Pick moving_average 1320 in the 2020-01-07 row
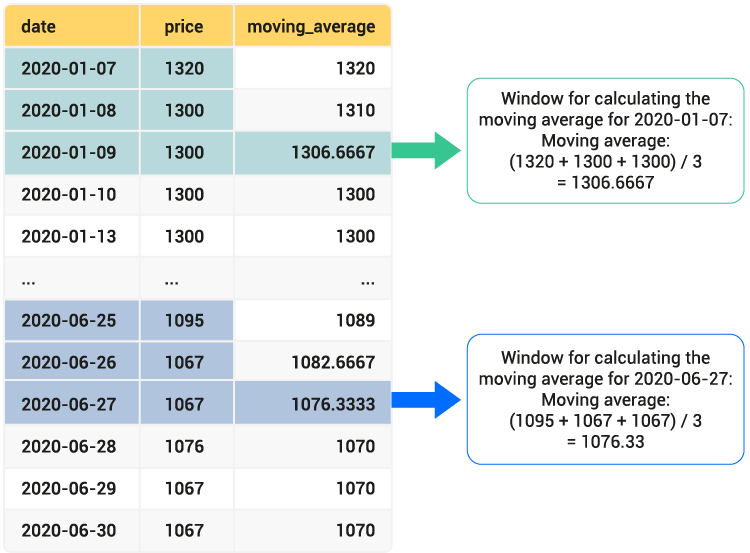The width and height of the screenshot is (750, 553). (x=313, y=68)
